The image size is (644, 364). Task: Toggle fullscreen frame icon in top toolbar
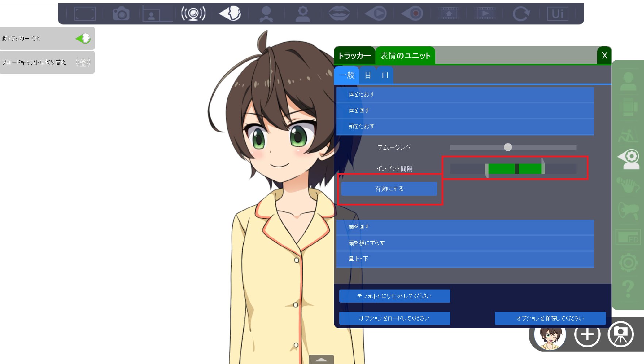pos(85,14)
